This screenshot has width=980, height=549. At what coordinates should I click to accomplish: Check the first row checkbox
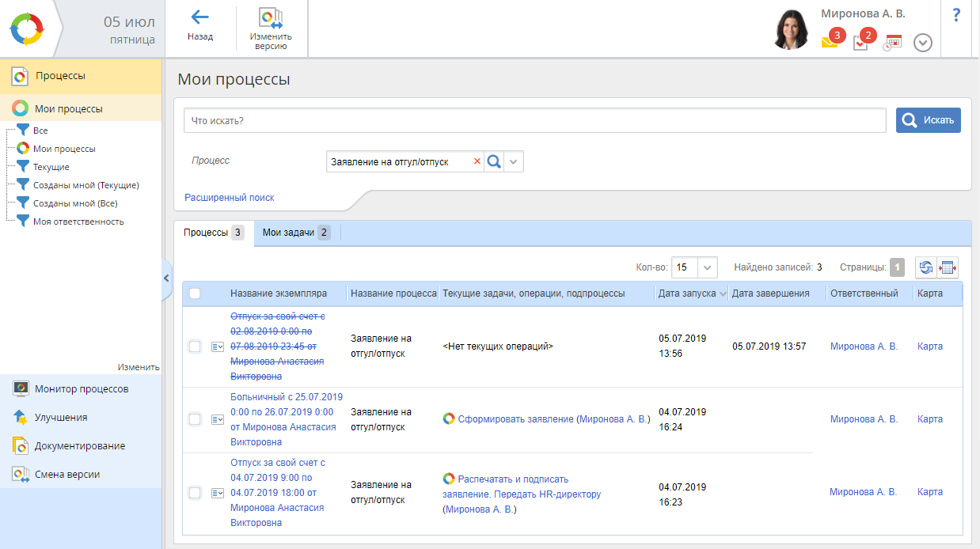coord(195,346)
